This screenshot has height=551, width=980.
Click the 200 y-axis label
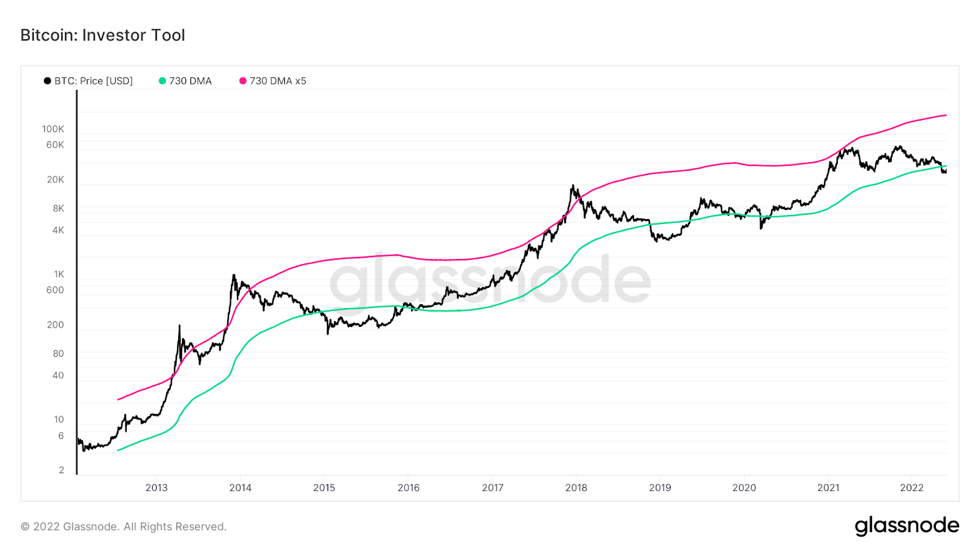click(x=55, y=325)
